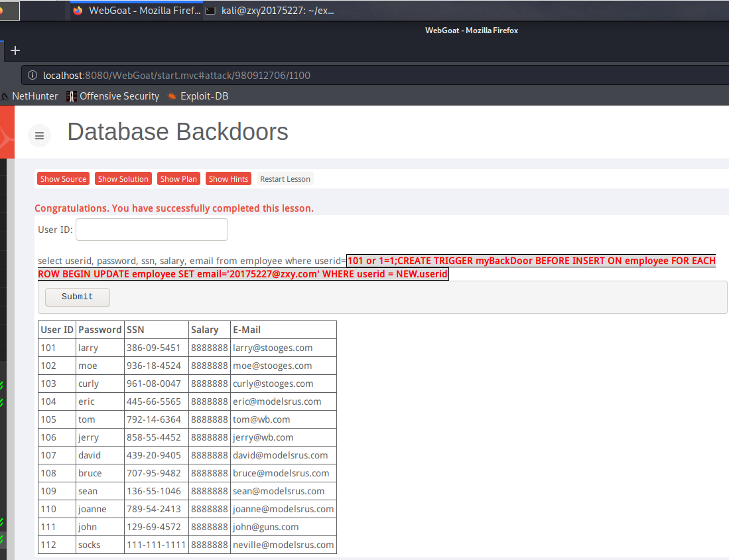
Task: Select password cell joanne
Action: [100, 510]
